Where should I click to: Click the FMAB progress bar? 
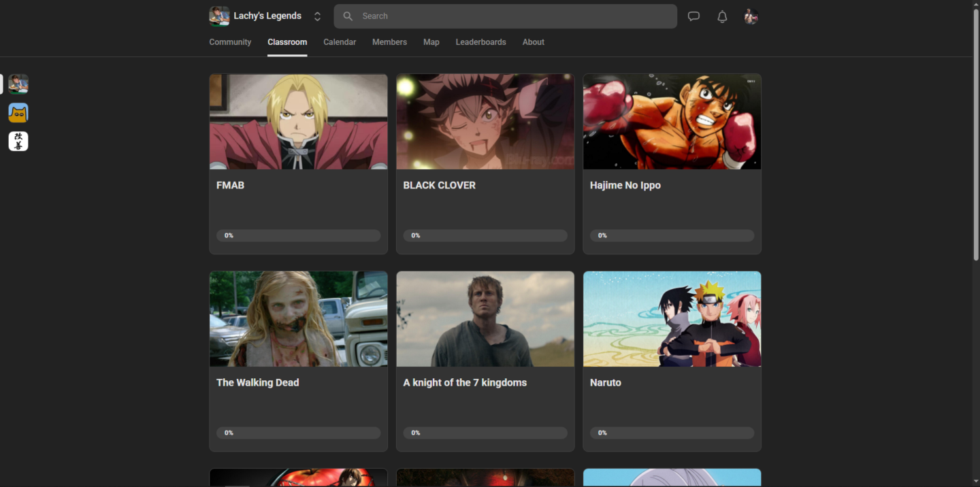(x=298, y=235)
